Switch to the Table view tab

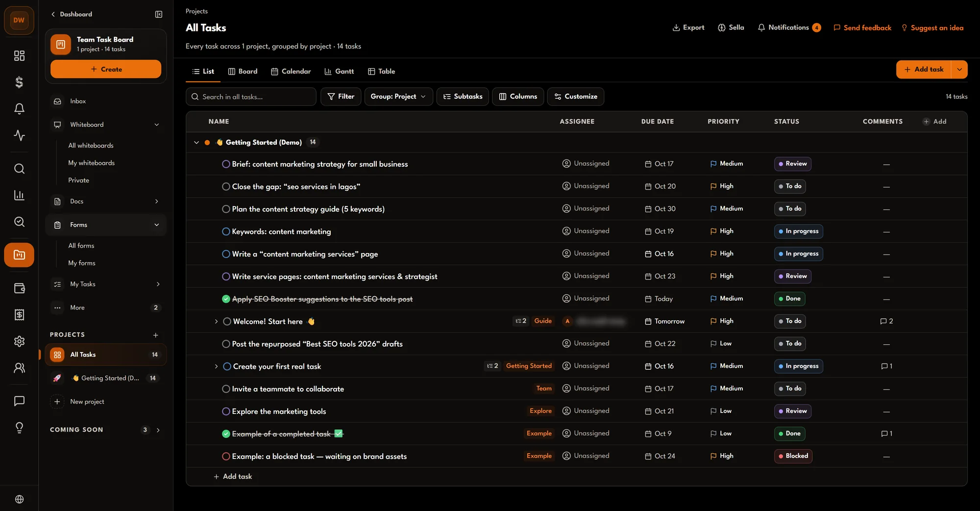coord(381,71)
